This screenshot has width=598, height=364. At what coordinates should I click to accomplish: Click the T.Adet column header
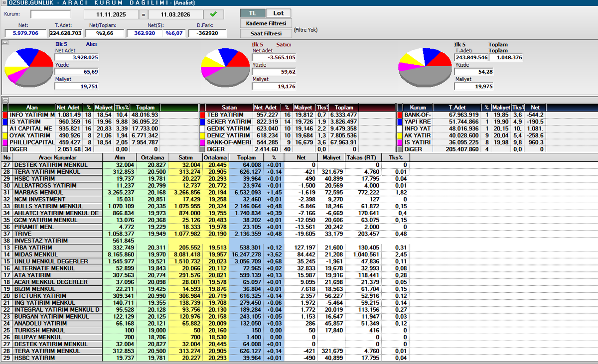pyautogui.click(x=457, y=108)
